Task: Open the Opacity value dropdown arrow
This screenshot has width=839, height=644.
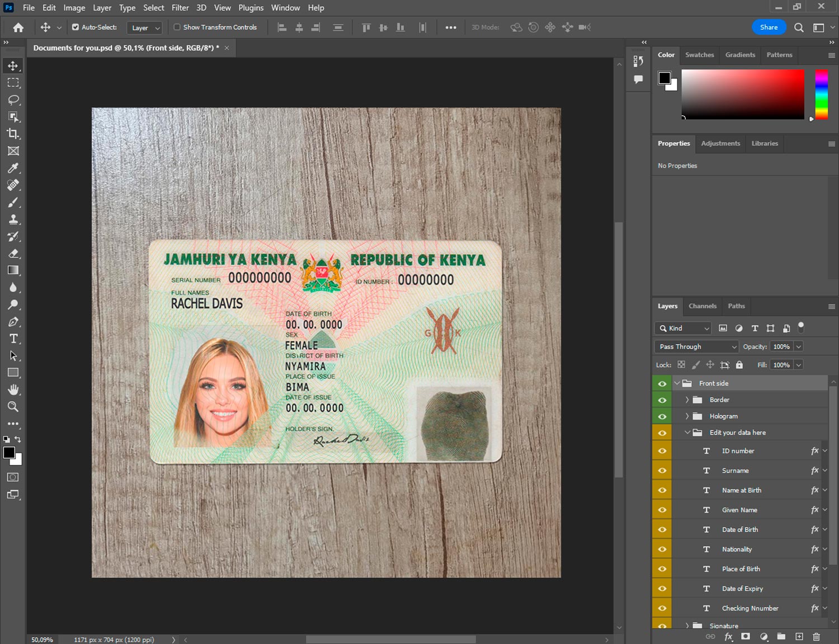Action: click(x=799, y=347)
